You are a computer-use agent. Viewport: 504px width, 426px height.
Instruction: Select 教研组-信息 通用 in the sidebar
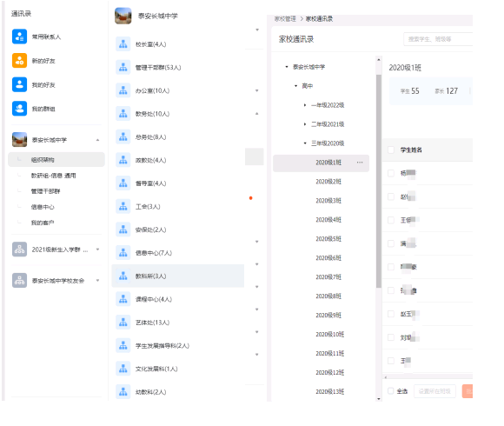53,176
